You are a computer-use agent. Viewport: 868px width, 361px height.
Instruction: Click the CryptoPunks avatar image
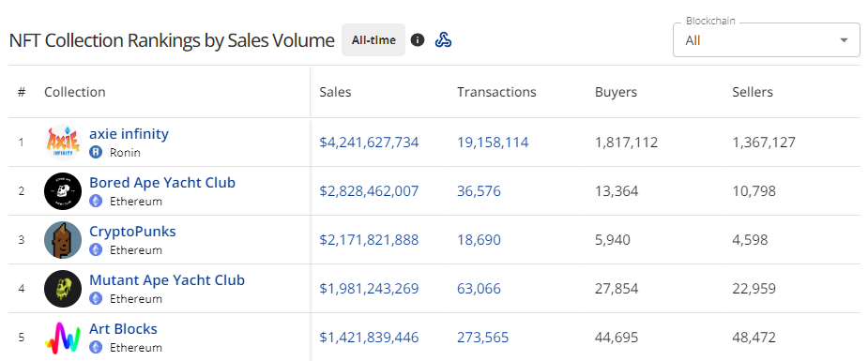[63, 240]
